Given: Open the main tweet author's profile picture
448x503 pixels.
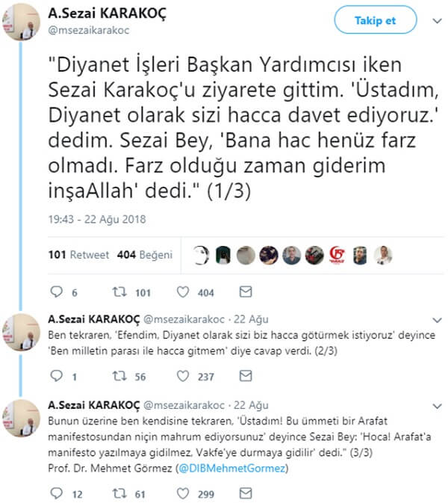Looking at the screenshot, I should point(21,22).
